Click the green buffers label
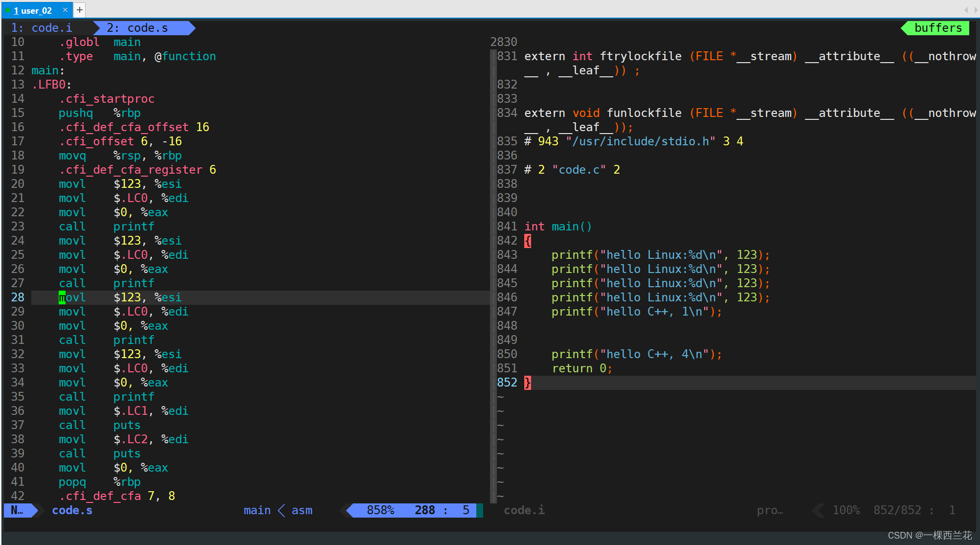This screenshot has height=545, width=980. [x=937, y=28]
